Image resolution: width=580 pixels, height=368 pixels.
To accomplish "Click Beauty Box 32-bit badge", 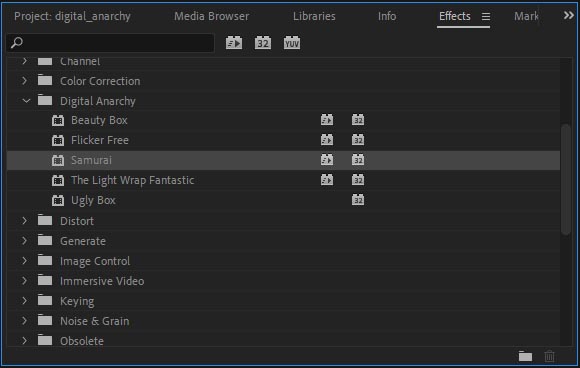I will tap(358, 120).
